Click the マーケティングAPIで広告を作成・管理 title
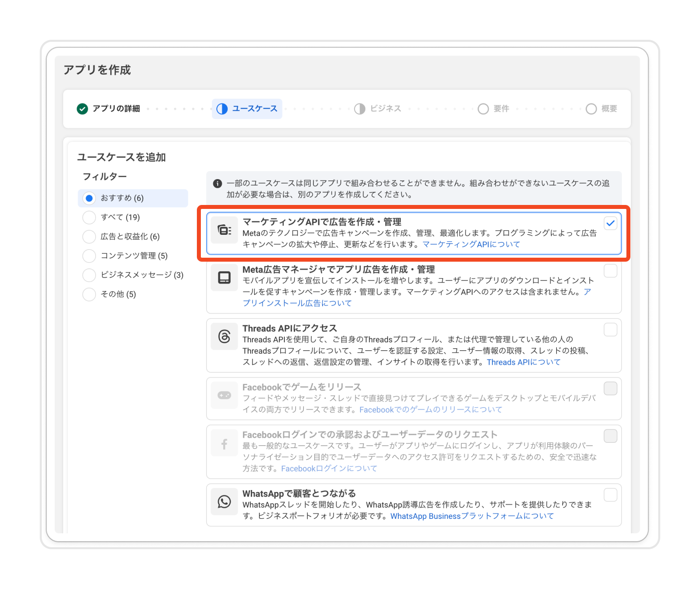 coord(322,222)
